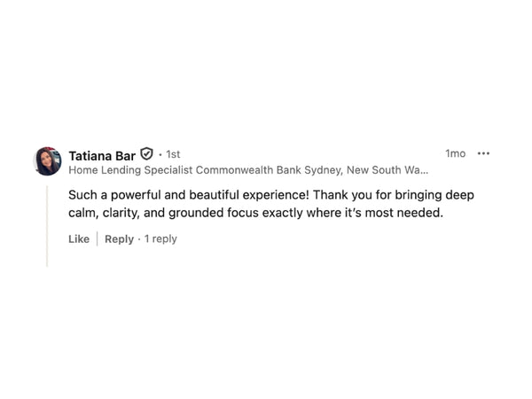
Task: Click the 1st connection degree label
Action: click(x=173, y=154)
